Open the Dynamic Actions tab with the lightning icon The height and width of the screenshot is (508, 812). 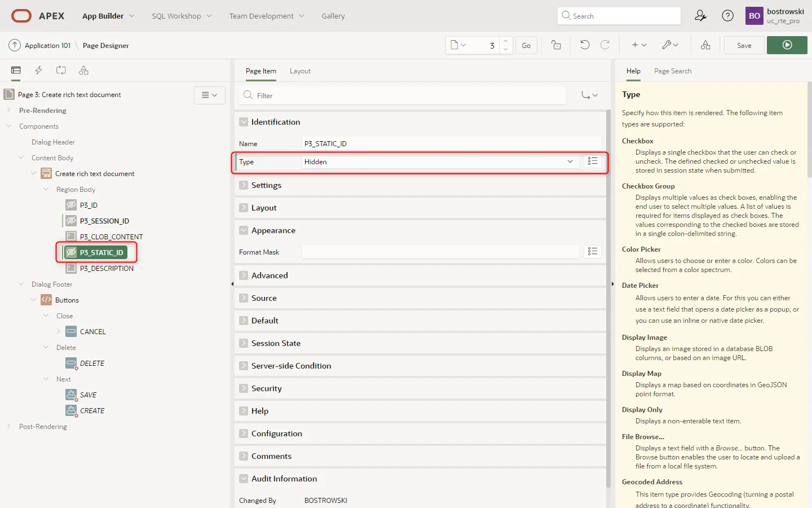[x=38, y=71]
